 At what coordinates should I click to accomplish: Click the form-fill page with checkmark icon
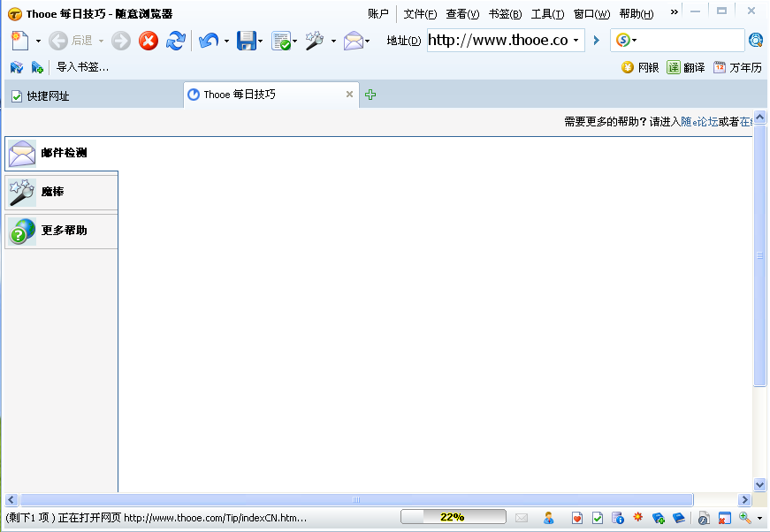[x=281, y=42]
